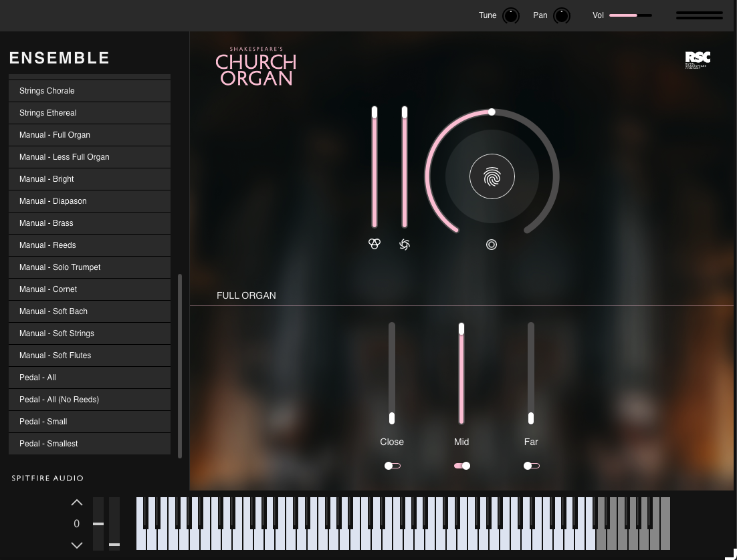737x560 pixels.
Task: Click the Shakespeare's Church Organ logo
Action: 256,66
